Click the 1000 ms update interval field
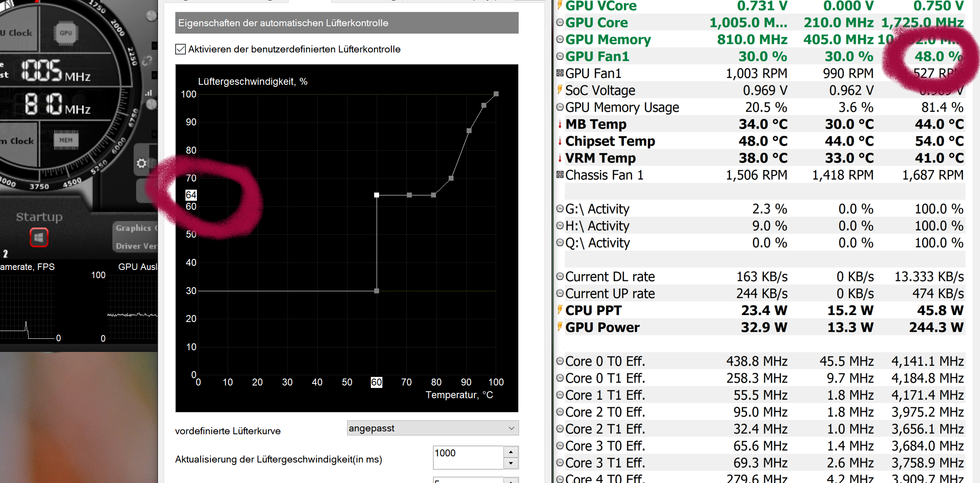980x483 pixels. tap(467, 457)
